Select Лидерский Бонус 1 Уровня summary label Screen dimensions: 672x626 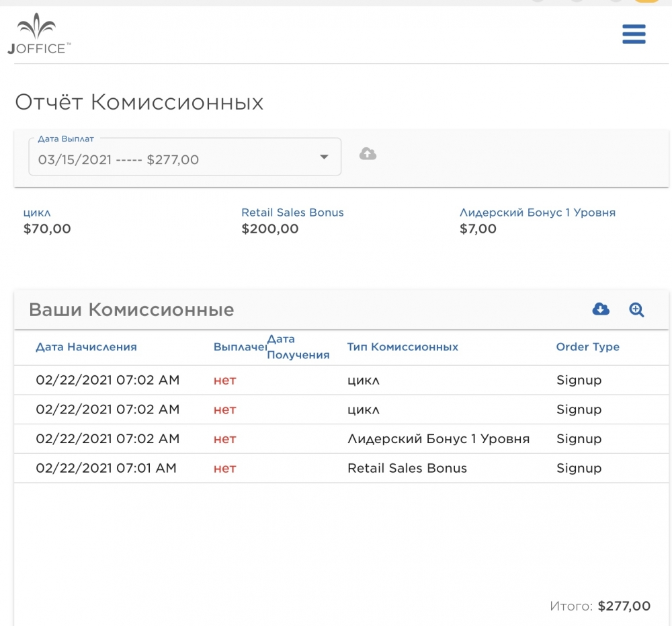point(538,212)
